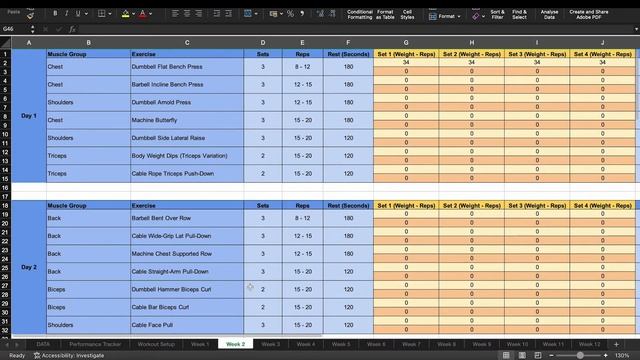Apply percent style
The height and width of the screenshot is (360, 640).
click(290, 13)
